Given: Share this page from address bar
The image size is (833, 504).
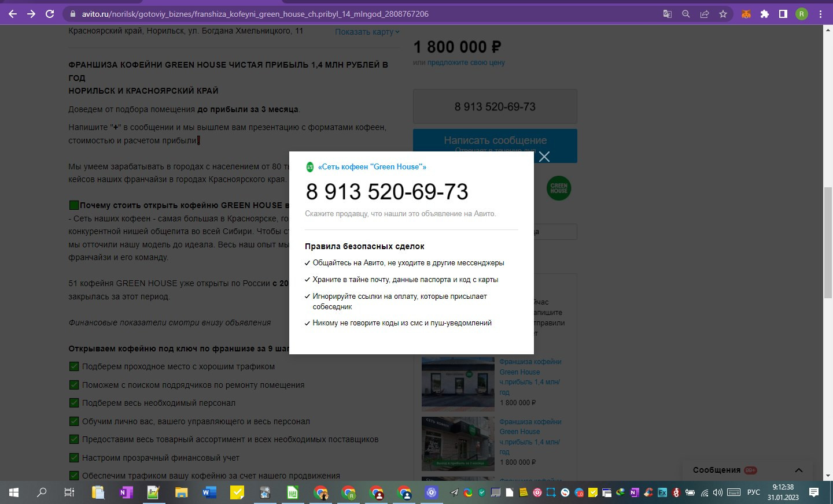Looking at the screenshot, I should [704, 14].
